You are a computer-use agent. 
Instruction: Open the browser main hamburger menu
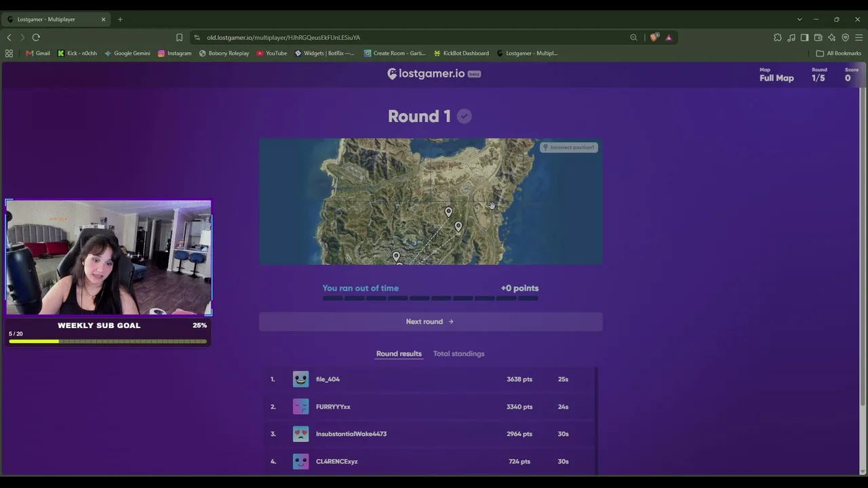[x=859, y=37]
